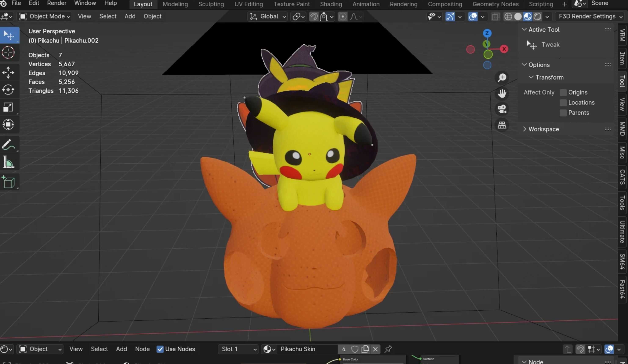Click the node editor parent tree arrow

[x=567, y=349]
